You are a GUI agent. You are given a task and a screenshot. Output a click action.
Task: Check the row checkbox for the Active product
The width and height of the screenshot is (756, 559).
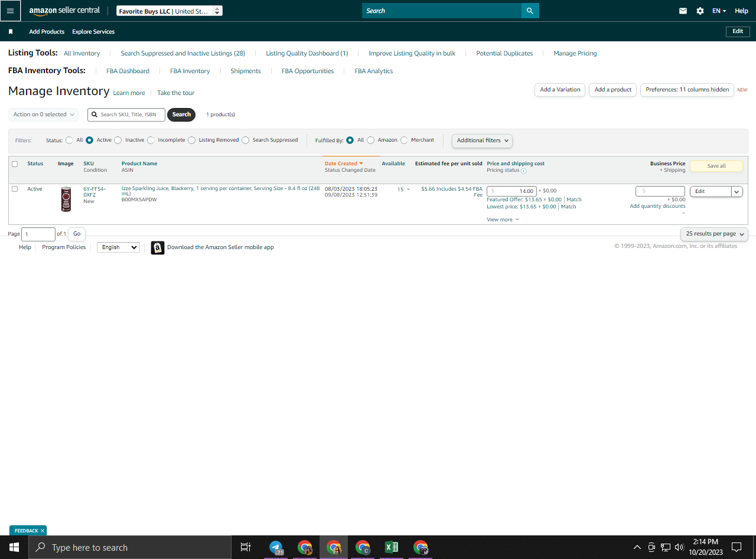[x=15, y=189]
